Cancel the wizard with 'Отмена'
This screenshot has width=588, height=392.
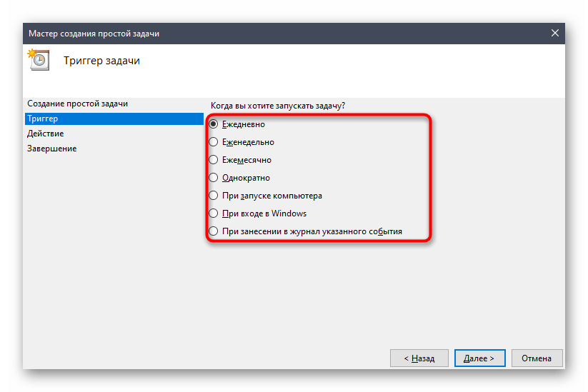[536, 358]
